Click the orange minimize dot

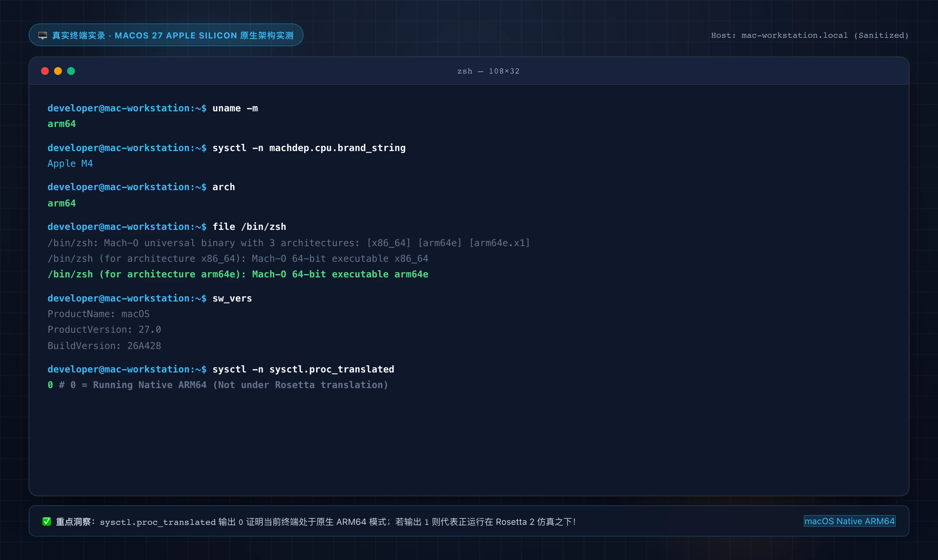pos(58,71)
